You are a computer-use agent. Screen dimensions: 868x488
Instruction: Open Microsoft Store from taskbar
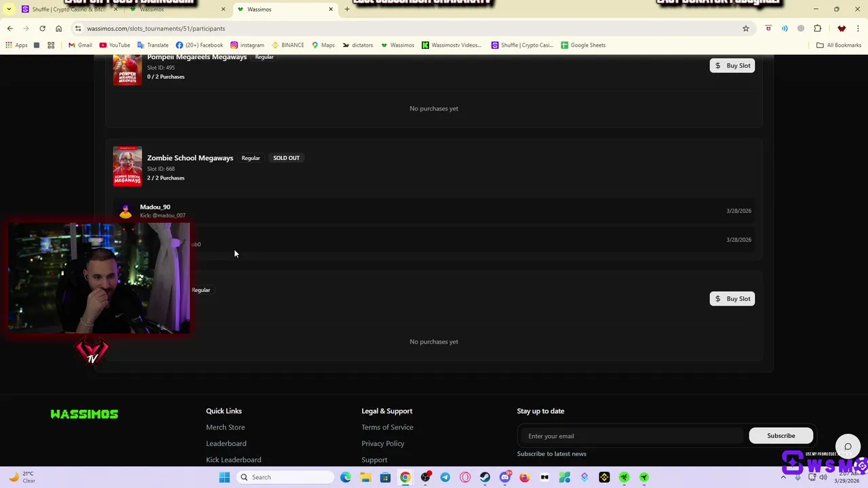tap(385, 477)
